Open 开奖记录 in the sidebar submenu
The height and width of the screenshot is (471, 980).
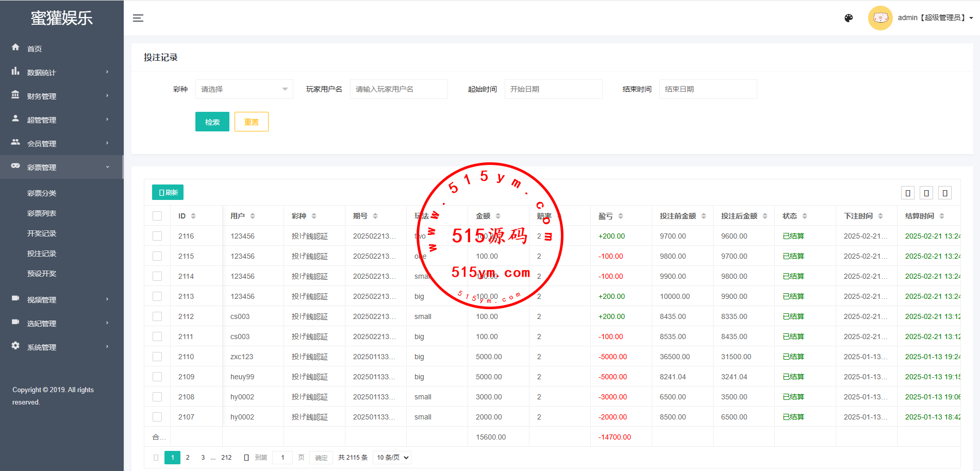tap(42, 233)
